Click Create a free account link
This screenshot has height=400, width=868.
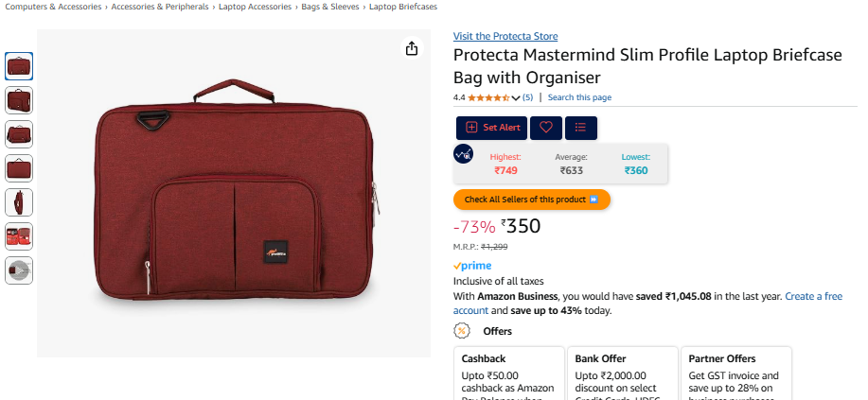coord(647,304)
